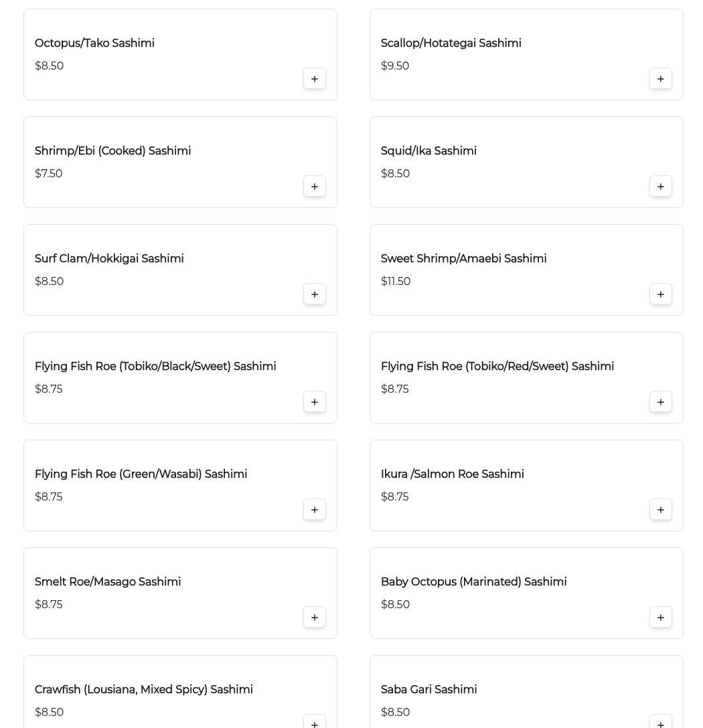Add Black Tobiko Flying Fish Roe Sashimi
The height and width of the screenshot is (728, 703).
(315, 402)
